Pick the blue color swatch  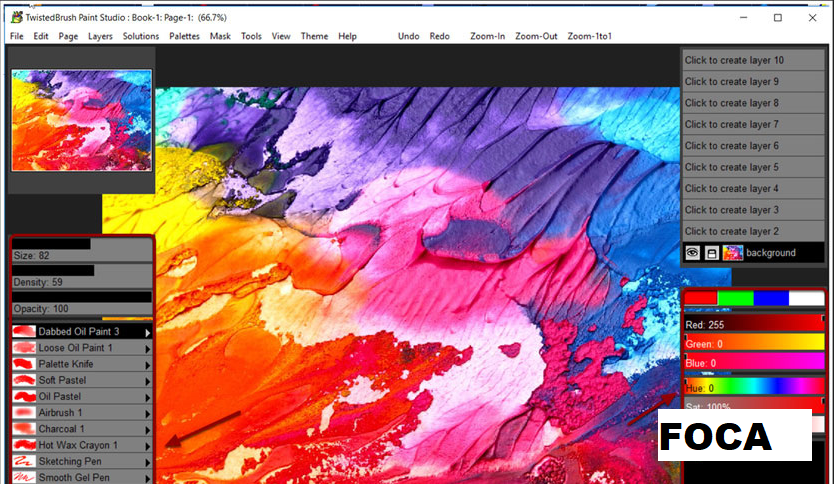(771, 298)
